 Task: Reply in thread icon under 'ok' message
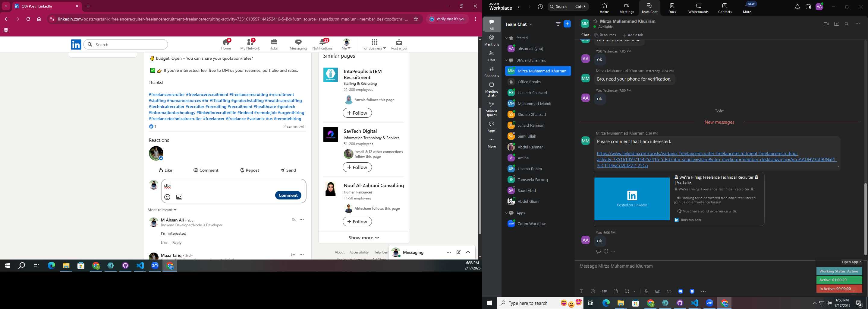click(599, 251)
